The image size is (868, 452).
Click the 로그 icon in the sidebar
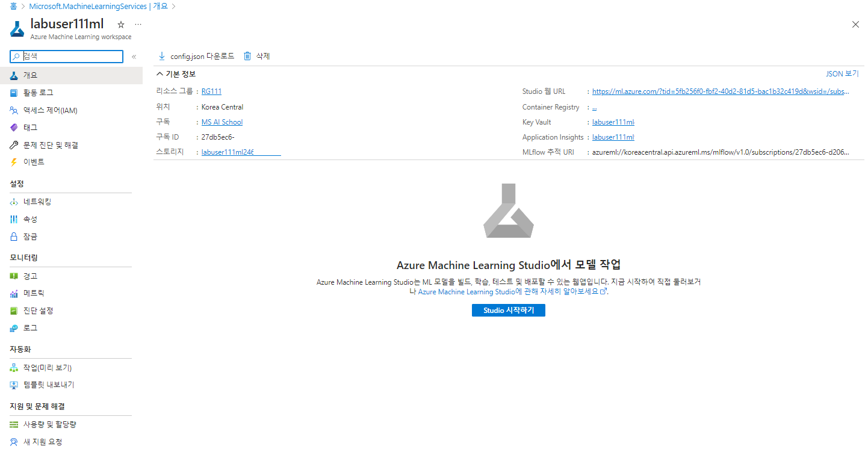14,328
